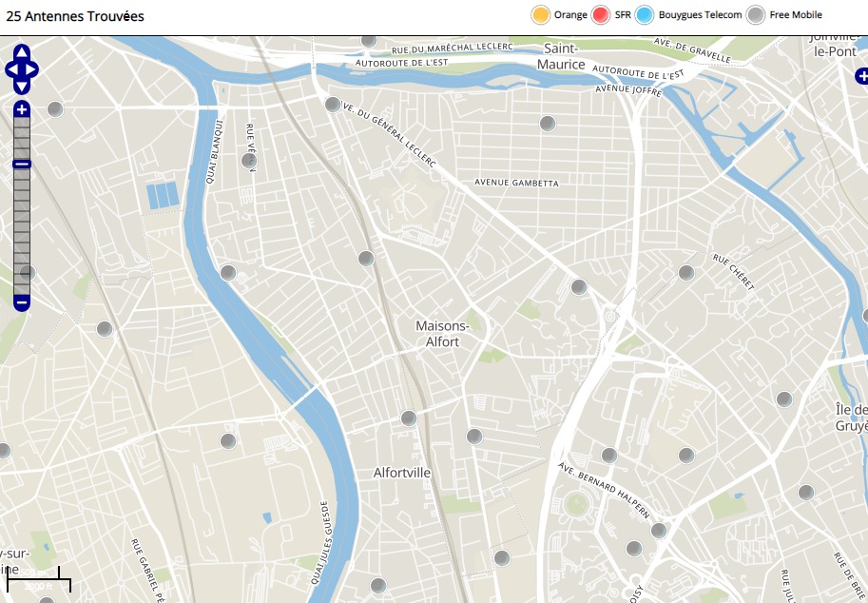Viewport: 868px width, 603px height.
Task: Open antenna marker above Alfortville label
Action: pyautogui.click(x=409, y=418)
